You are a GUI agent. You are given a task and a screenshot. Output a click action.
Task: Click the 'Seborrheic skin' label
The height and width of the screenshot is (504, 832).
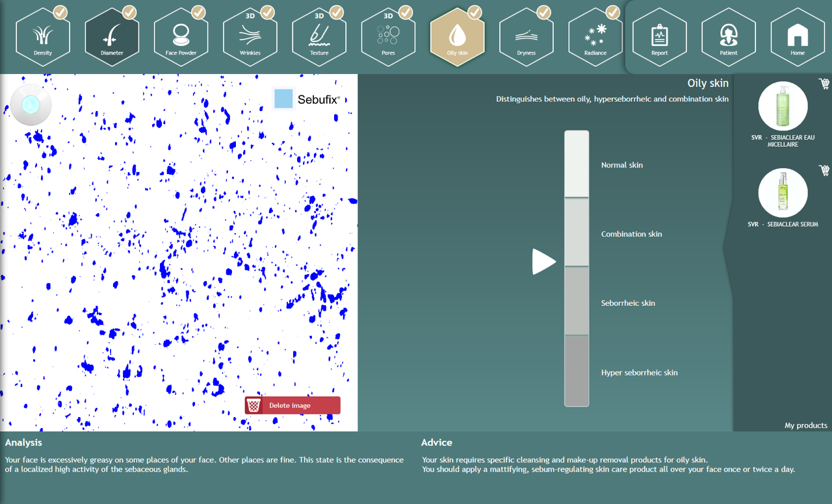628,303
